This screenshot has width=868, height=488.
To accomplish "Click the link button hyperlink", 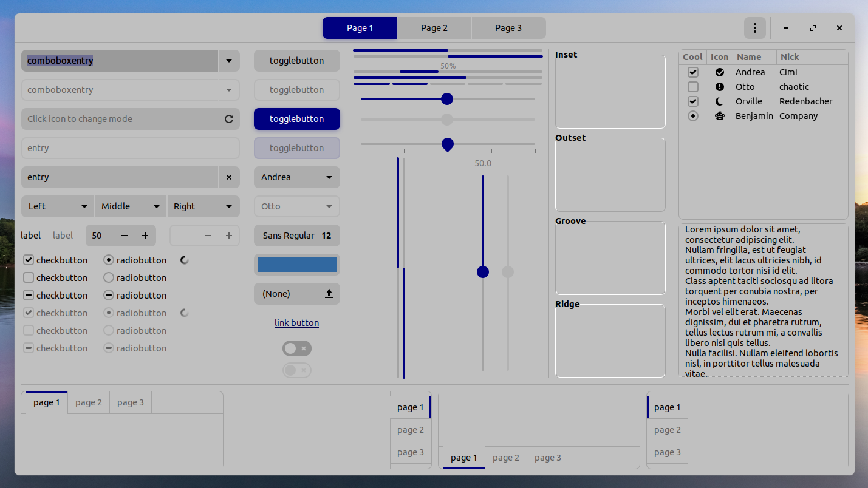I will coord(296,322).
